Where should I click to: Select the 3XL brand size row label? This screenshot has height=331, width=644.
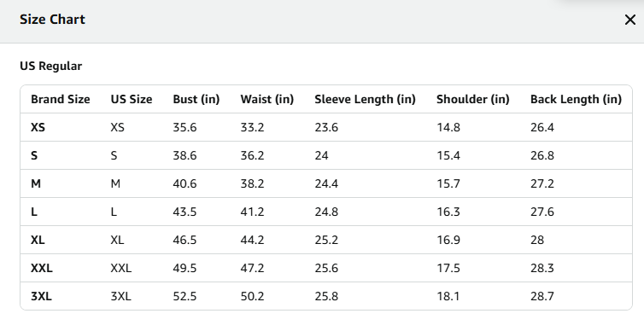(41, 296)
